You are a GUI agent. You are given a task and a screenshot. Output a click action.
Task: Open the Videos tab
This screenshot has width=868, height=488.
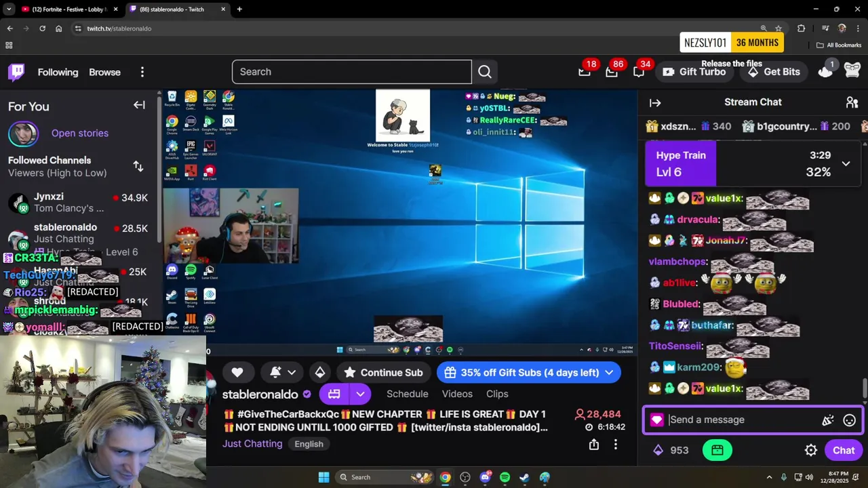[x=457, y=394]
